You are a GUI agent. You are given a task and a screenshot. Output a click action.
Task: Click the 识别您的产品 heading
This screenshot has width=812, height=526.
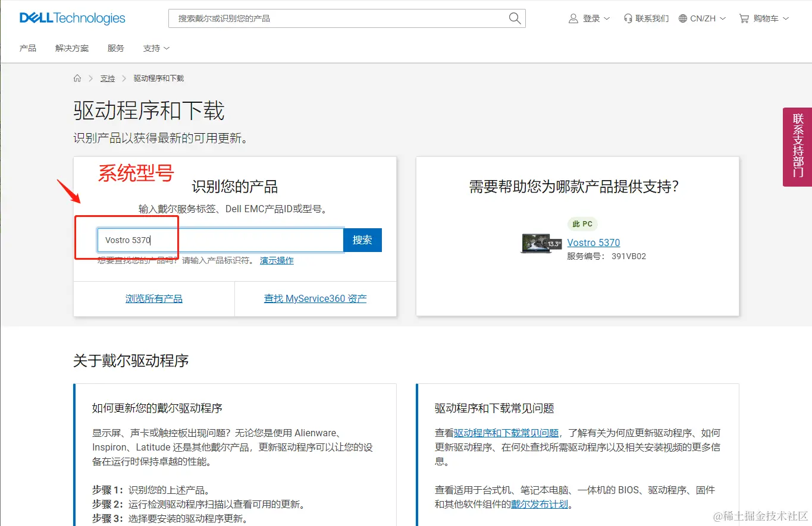pos(235,187)
